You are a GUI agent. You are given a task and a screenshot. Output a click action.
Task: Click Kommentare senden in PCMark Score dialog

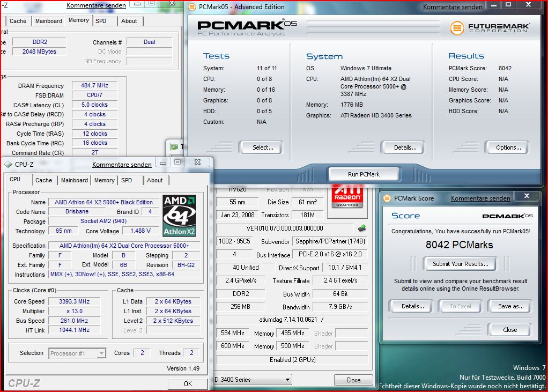(480, 198)
